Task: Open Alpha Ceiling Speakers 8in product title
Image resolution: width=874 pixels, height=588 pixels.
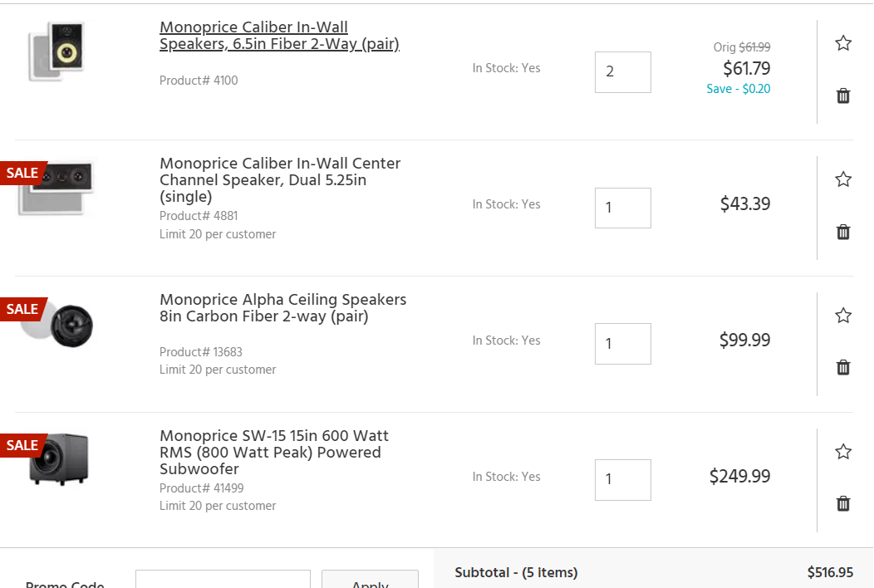Action: coord(282,307)
